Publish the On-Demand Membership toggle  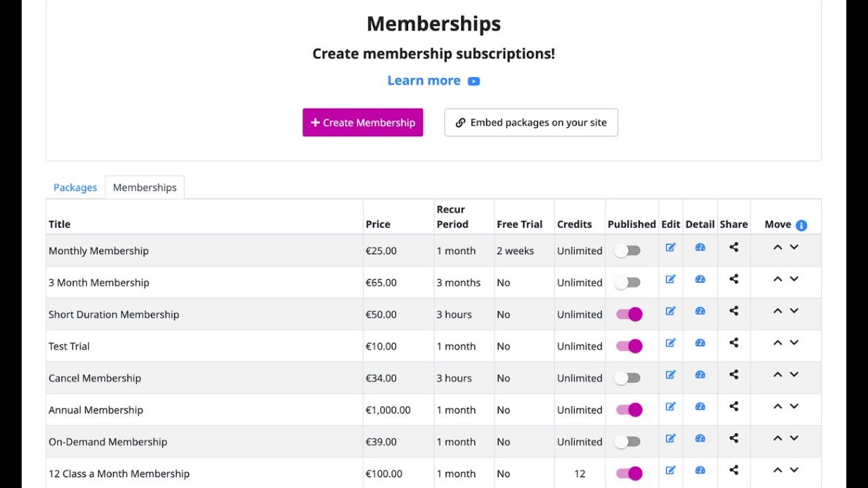click(x=627, y=442)
